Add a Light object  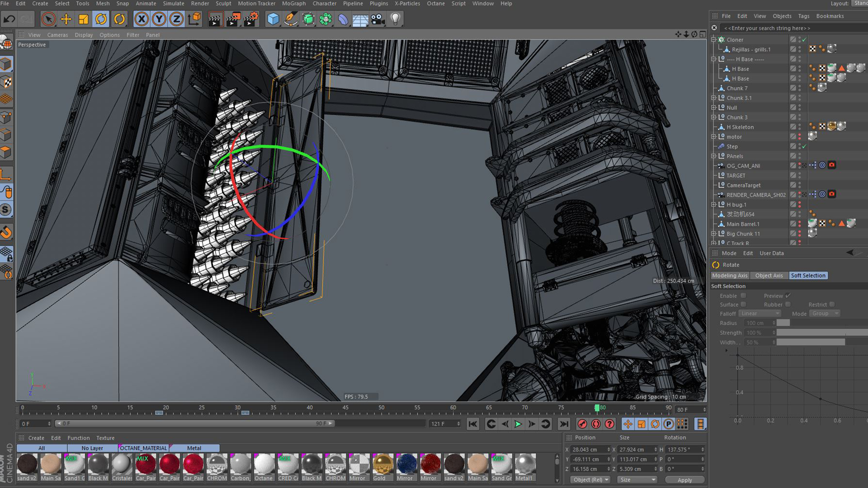tap(396, 19)
